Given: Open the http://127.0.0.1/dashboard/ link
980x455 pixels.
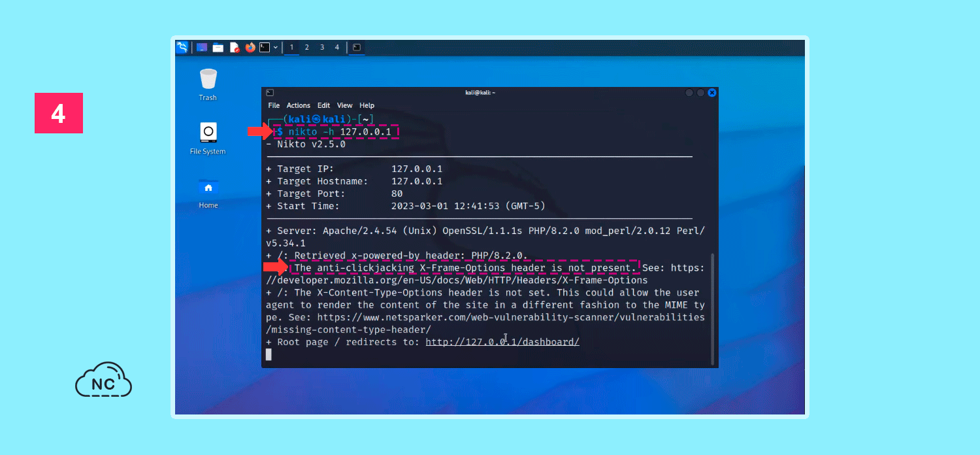Looking at the screenshot, I should [502, 342].
